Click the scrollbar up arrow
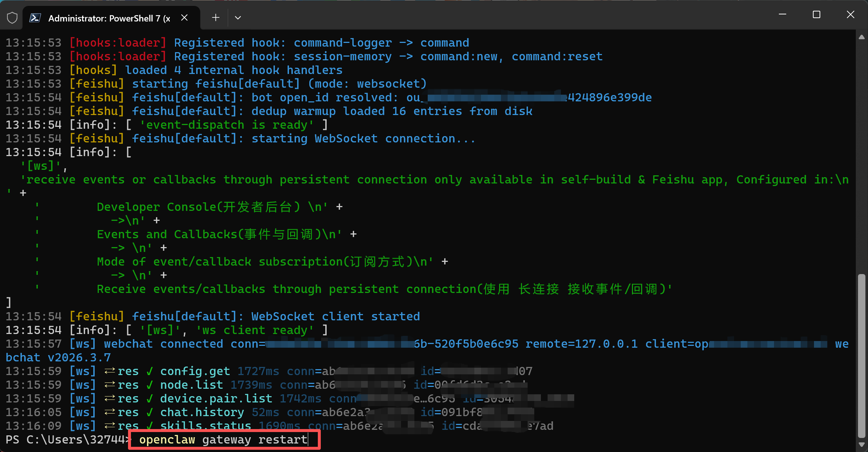The height and width of the screenshot is (452, 868). pos(861,37)
